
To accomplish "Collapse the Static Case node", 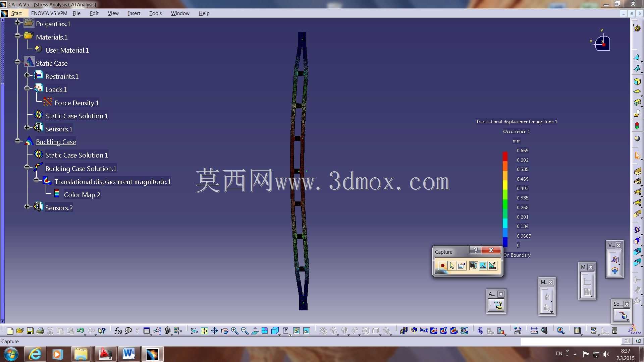I will (x=17, y=62).
